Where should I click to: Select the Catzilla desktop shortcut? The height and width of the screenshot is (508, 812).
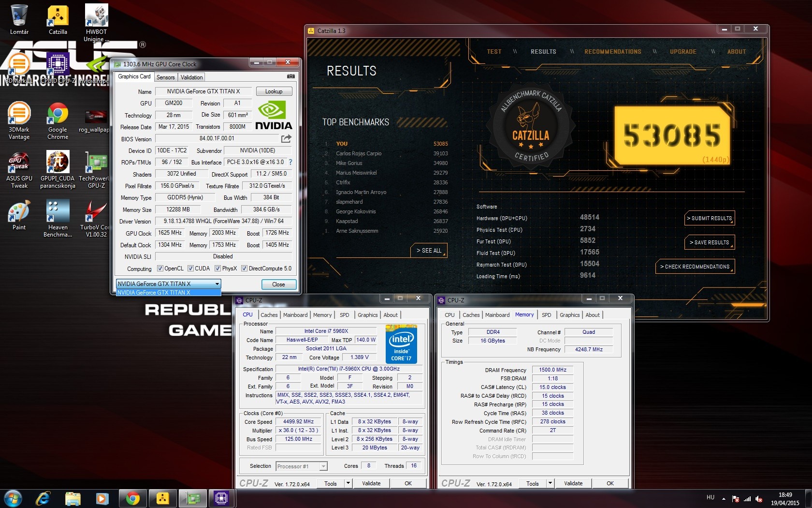(58, 19)
